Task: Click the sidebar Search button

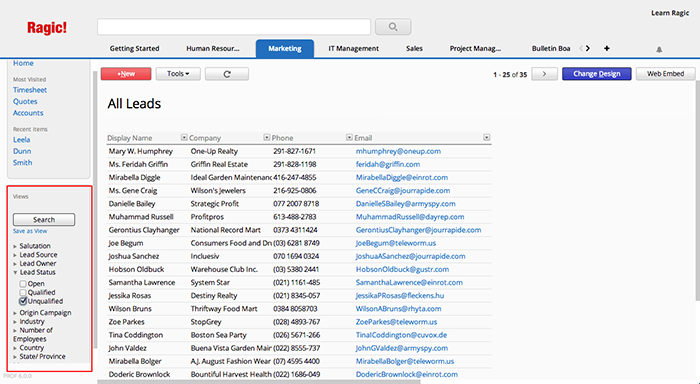Action: [44, 220]
